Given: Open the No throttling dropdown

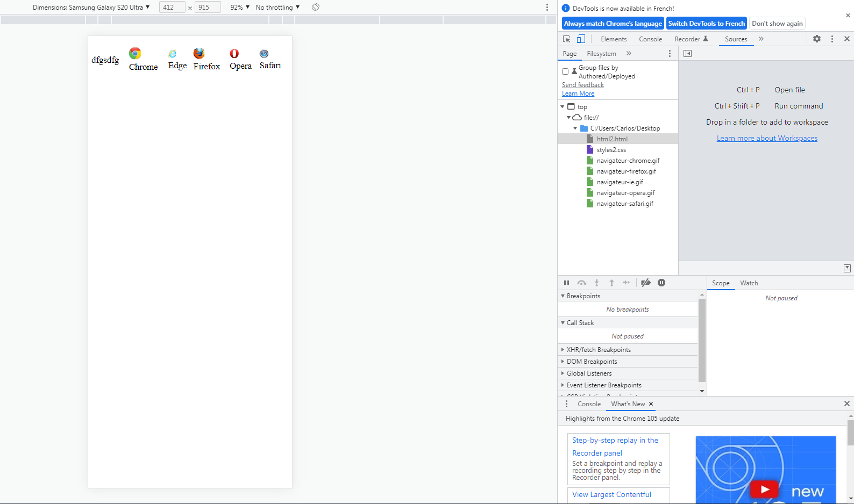Looking at the screenshot, I should (x=277, y=8).
